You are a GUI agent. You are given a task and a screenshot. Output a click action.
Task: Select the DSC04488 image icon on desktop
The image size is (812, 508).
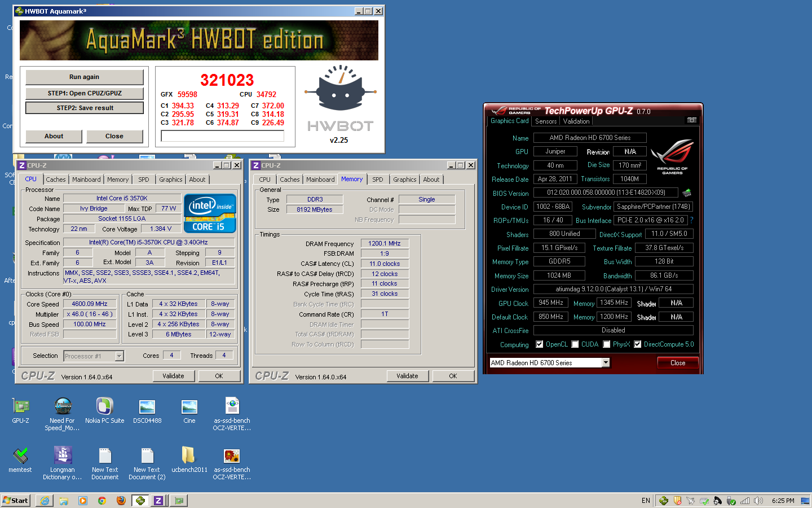(147, 410)
